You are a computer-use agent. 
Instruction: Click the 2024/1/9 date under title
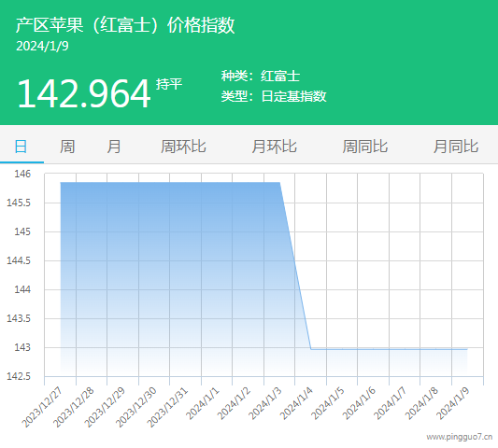coord(42,46)
